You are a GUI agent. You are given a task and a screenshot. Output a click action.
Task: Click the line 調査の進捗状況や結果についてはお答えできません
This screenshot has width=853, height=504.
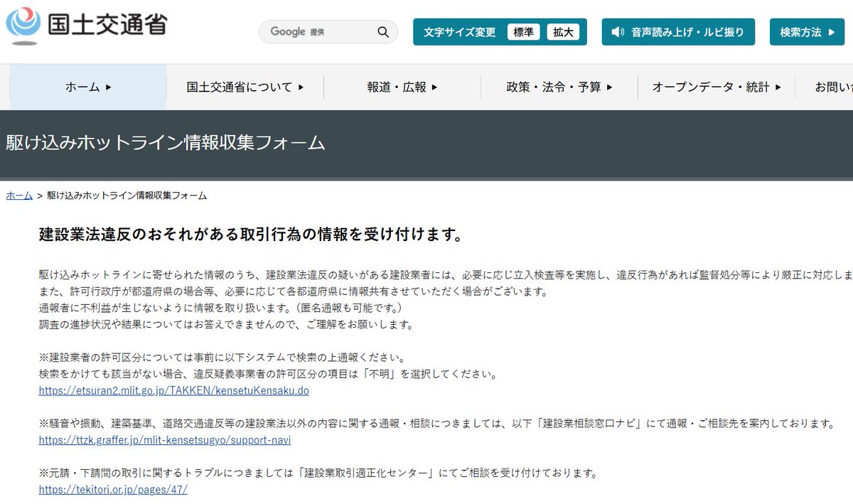click(226, 325)
